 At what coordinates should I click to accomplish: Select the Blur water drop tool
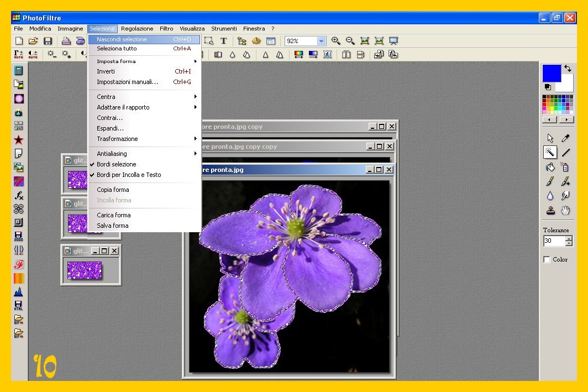(550, 196)
